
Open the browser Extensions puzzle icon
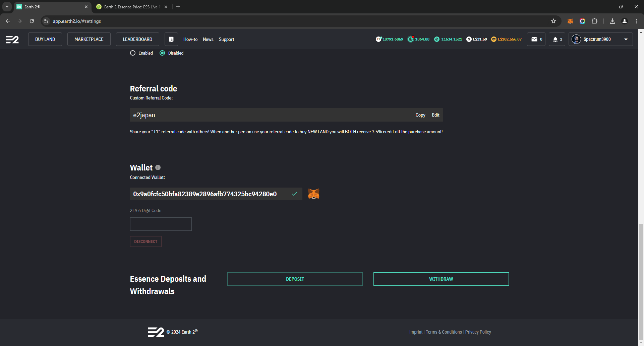click(x=594, y=21)
